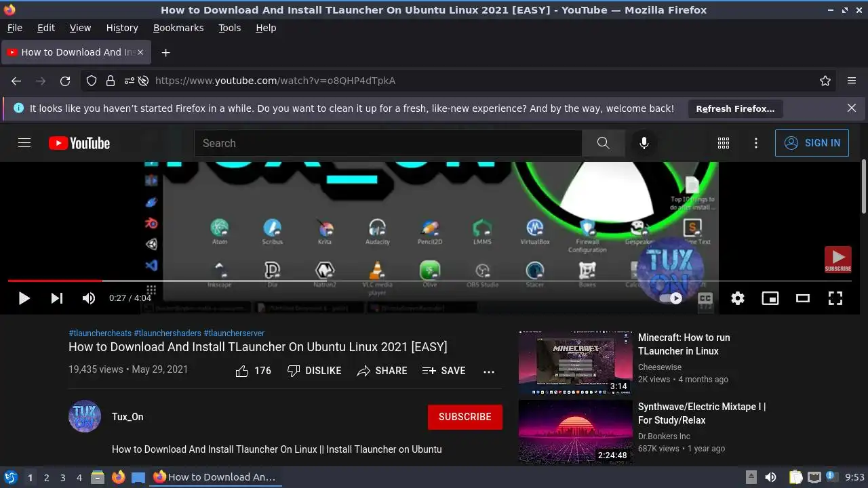Click the #tlaunchercheats hashtag
This screenshot has height=488, width=868.
100,333
